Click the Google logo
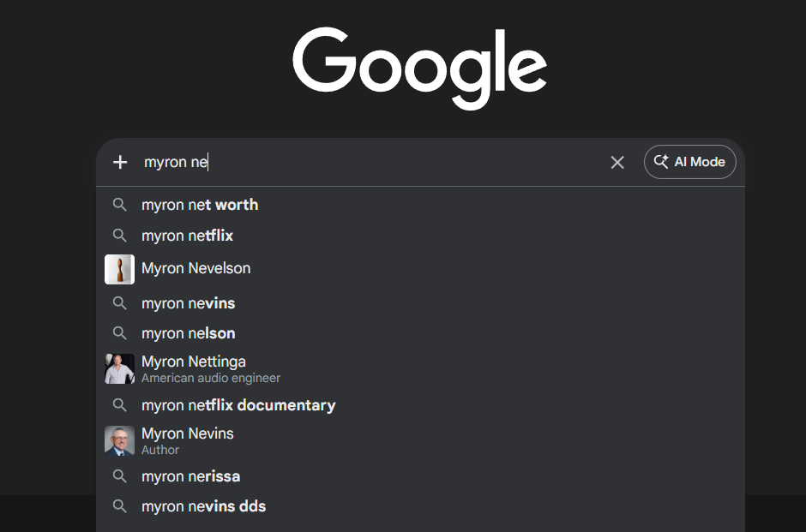 (x=419, y=69)
